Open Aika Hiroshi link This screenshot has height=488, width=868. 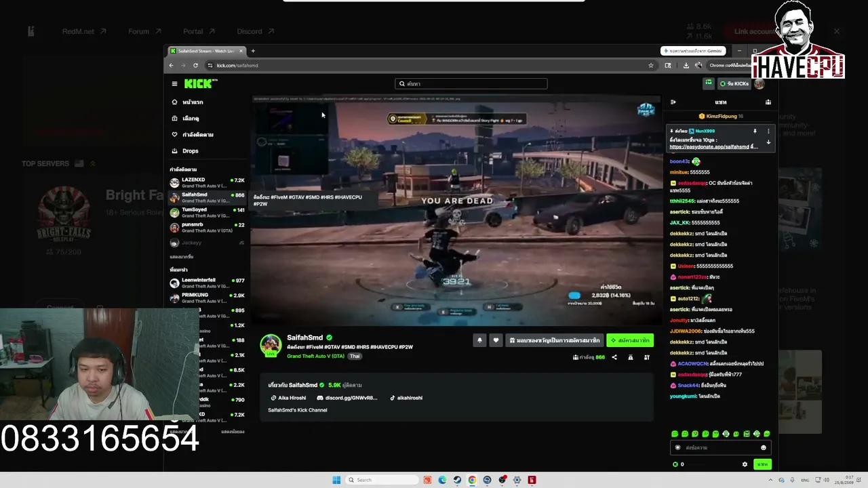click(288, 398)
